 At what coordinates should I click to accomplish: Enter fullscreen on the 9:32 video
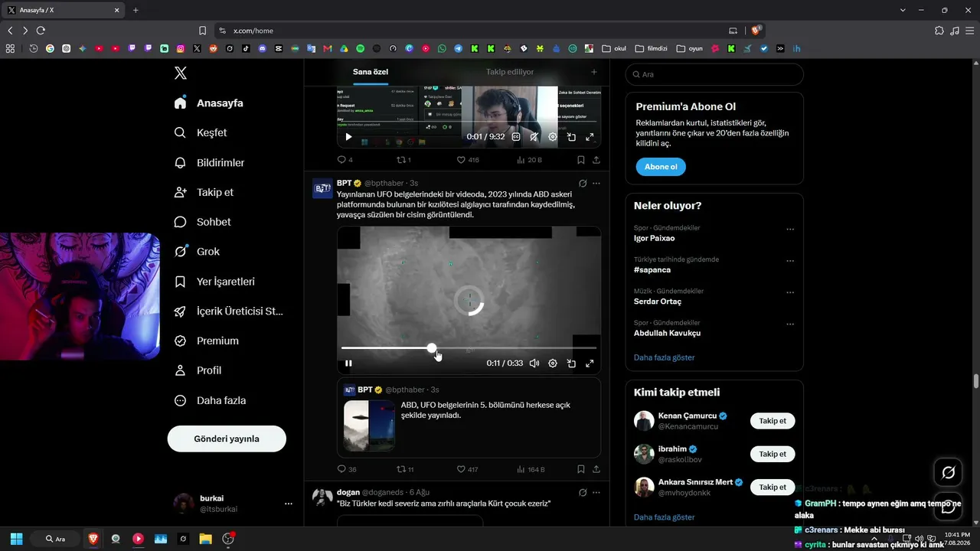pos(590,137)
